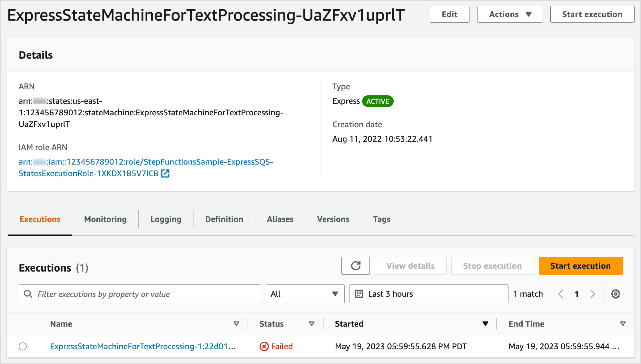
Task: Open the ExpressStateMachineForTextProcessing-1:22d01 execution link
Action: [143, 346]
